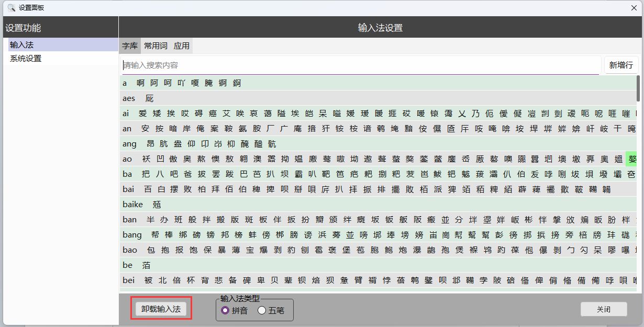Click the green highlighted character in ao row
This screenshot has width=644, height=327.
[x=632, y=159]
